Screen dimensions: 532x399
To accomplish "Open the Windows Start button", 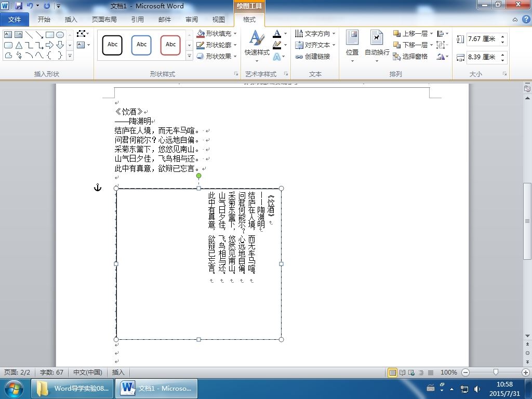I will pyautogui.click(x=14, y=389).
